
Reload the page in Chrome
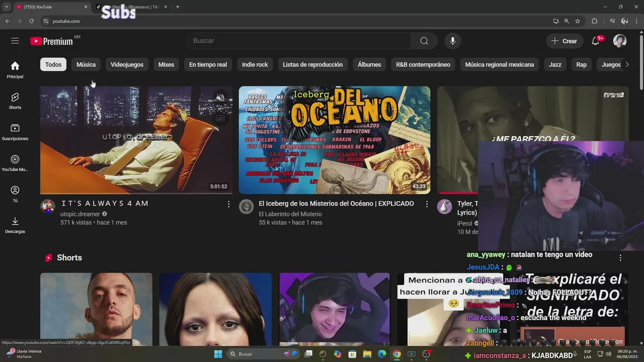coord(31,21)
